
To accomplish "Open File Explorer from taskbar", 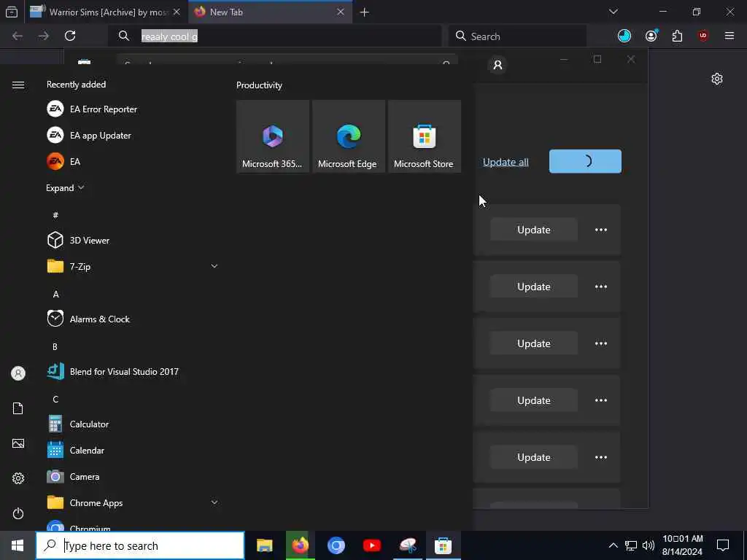I will tap(264, 545).
